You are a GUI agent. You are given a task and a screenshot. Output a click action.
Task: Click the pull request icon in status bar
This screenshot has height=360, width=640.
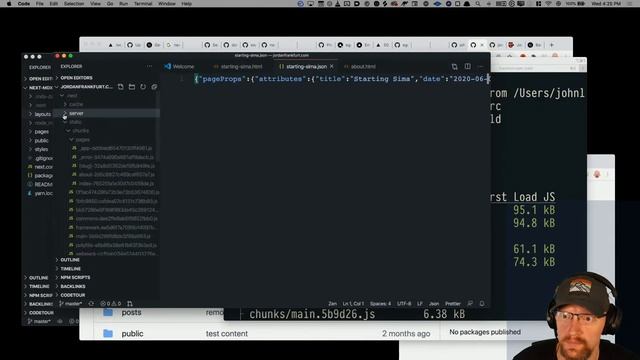[x=130, y=303]
